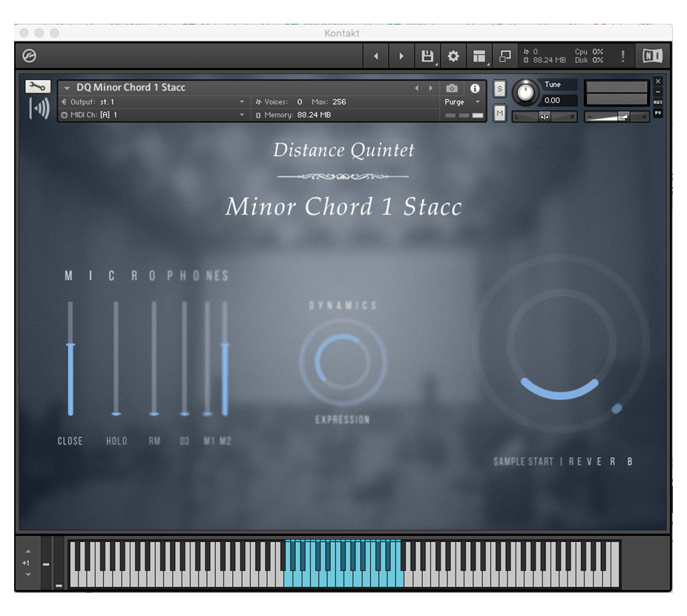
Task: Click the CLOSE mic label
Action: [70, 441]
